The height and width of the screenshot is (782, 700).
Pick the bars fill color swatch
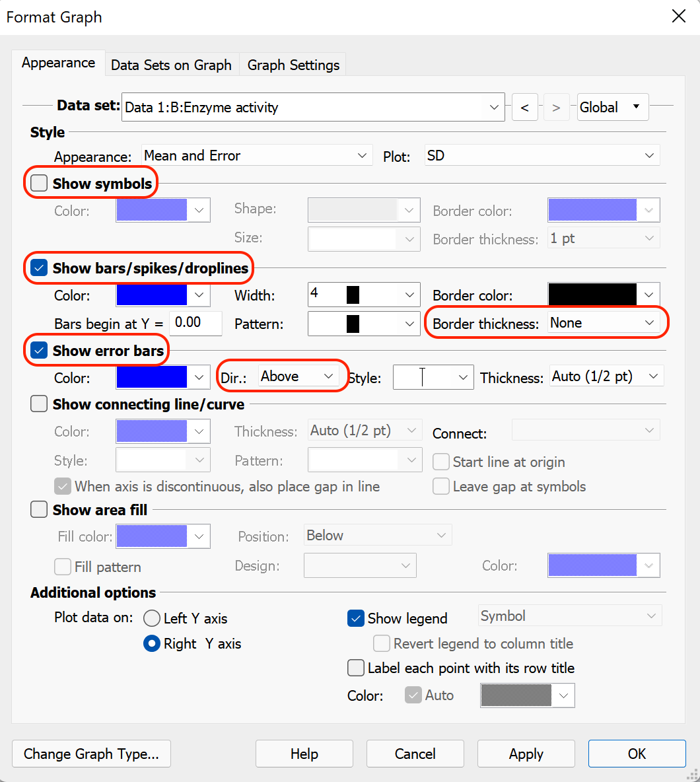pyautogui.click(x=162, y=295)
